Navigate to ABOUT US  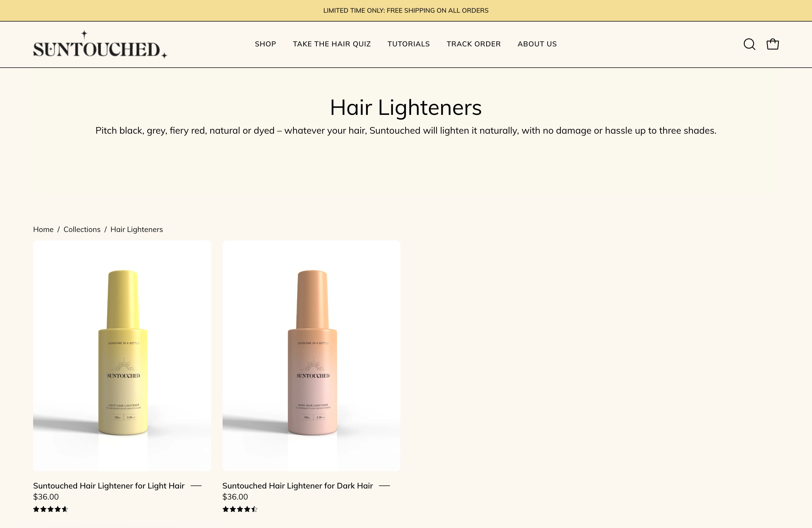(x=537, y=44)
